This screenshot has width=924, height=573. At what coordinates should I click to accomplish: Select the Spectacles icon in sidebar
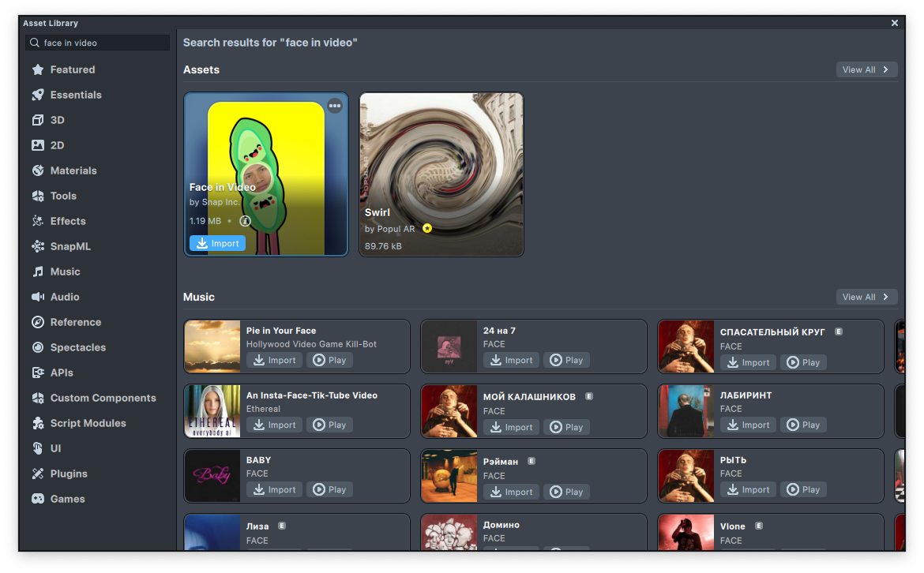(x=37, y=347)
